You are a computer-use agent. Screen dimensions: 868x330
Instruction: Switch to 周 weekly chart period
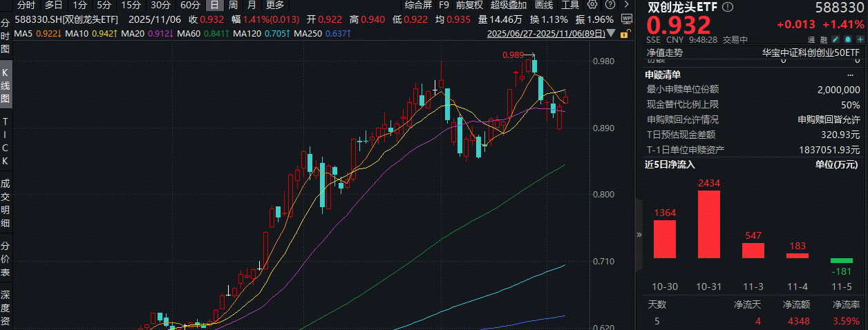(233, 6)
